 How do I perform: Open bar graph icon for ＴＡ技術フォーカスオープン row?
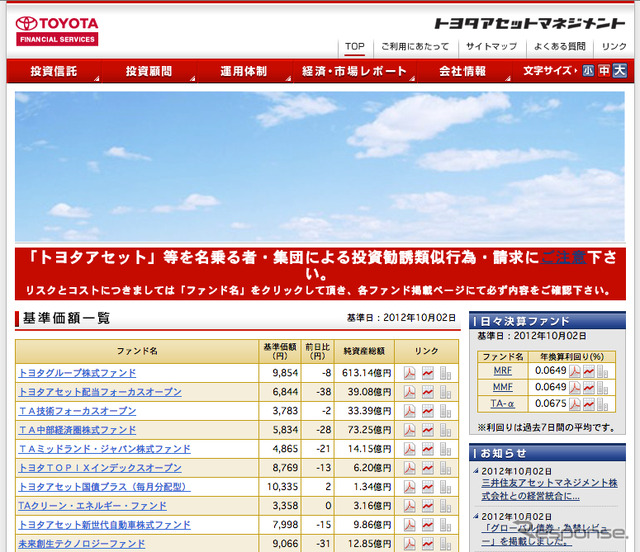pos(445,411)
